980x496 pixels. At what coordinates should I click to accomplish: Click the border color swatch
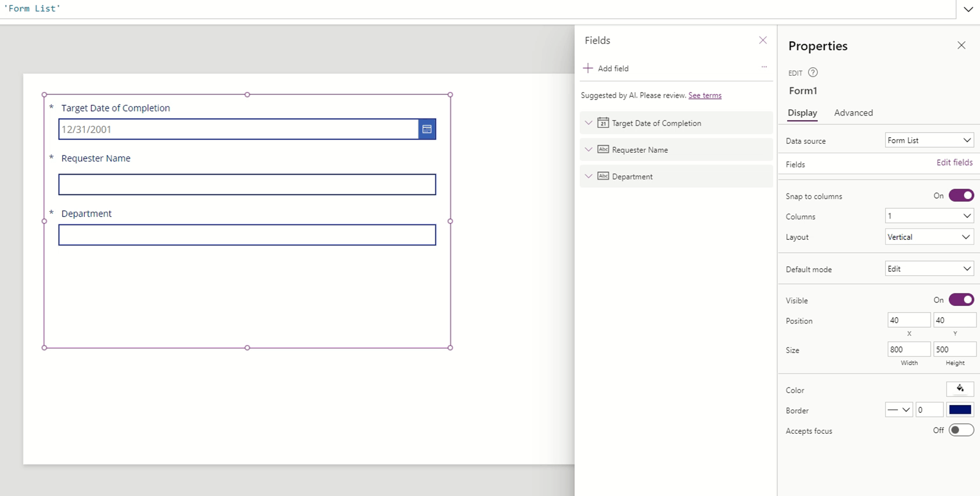[x=960, y=410]
